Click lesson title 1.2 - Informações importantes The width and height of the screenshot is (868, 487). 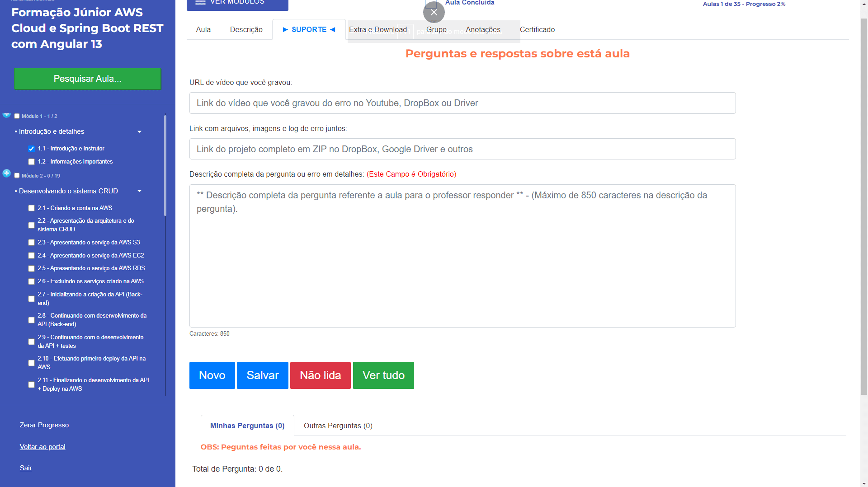75,162
